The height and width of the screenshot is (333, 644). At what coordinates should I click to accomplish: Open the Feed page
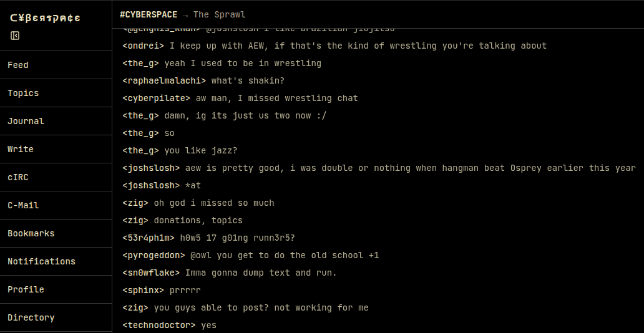tap(18, 65)
